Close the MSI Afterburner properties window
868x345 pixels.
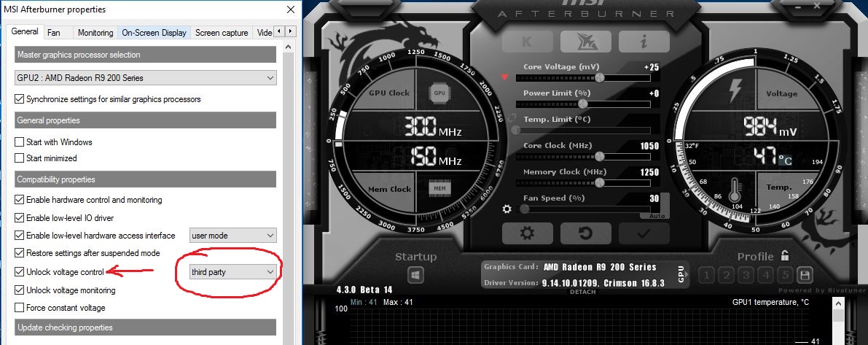point(291,9)
